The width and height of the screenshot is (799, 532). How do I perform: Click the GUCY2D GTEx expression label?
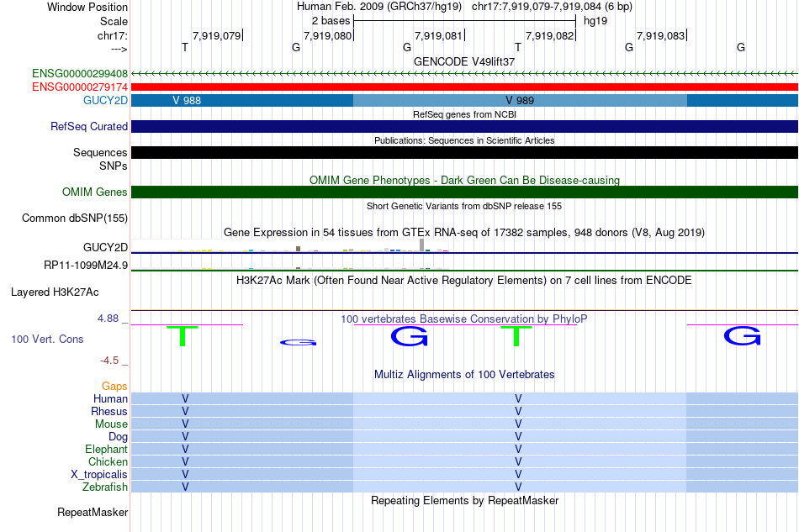105,247
